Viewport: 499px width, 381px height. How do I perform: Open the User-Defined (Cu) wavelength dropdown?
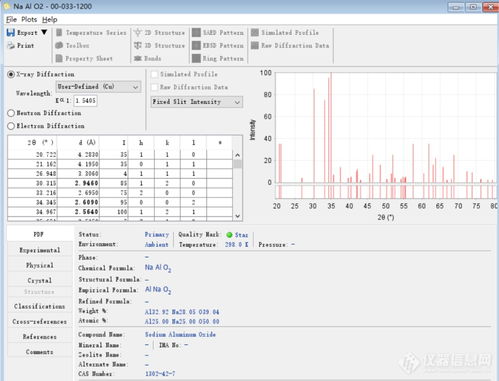point(98,87)
